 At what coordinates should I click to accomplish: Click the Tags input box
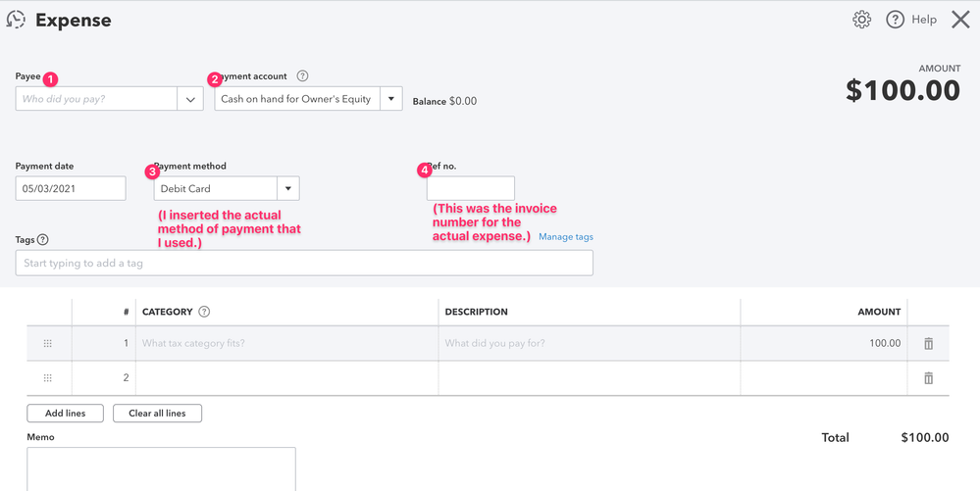[x=304, y=263]
